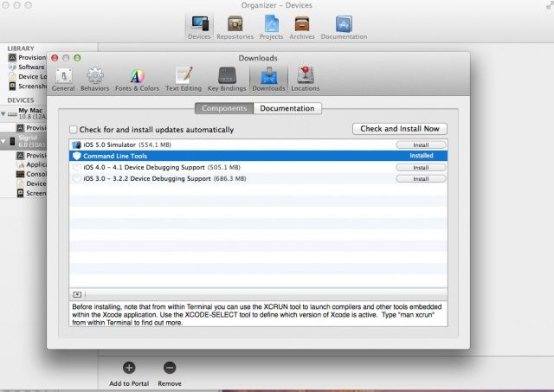Click Installed status for Command Line Tools
The height and width of the screenshot is (392, 554).
422,156
